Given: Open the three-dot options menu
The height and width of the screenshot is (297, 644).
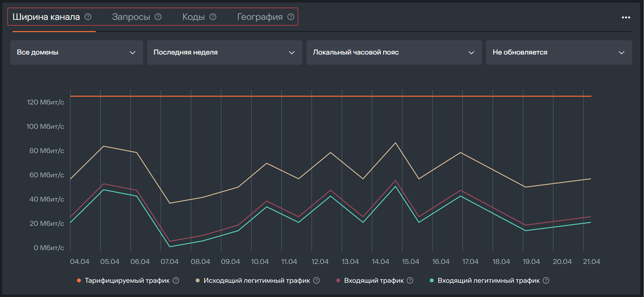Looking at the screenshot, I should pyautogui.click(x=626, y=18).
